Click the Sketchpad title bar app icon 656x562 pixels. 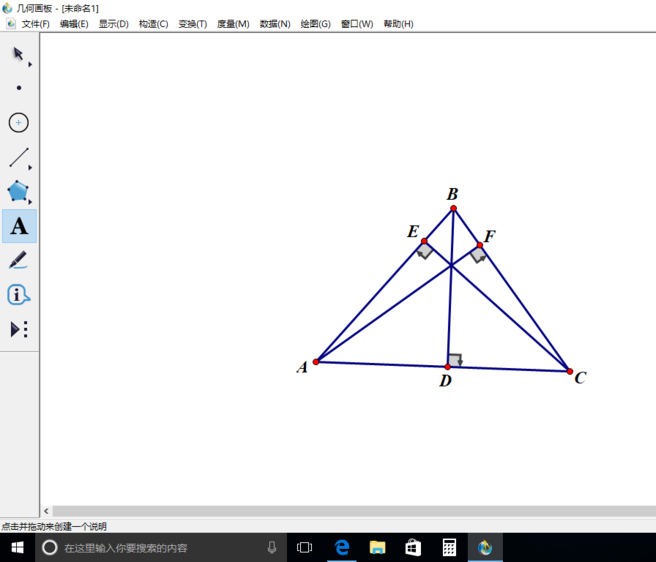click(x=7, y=8)
